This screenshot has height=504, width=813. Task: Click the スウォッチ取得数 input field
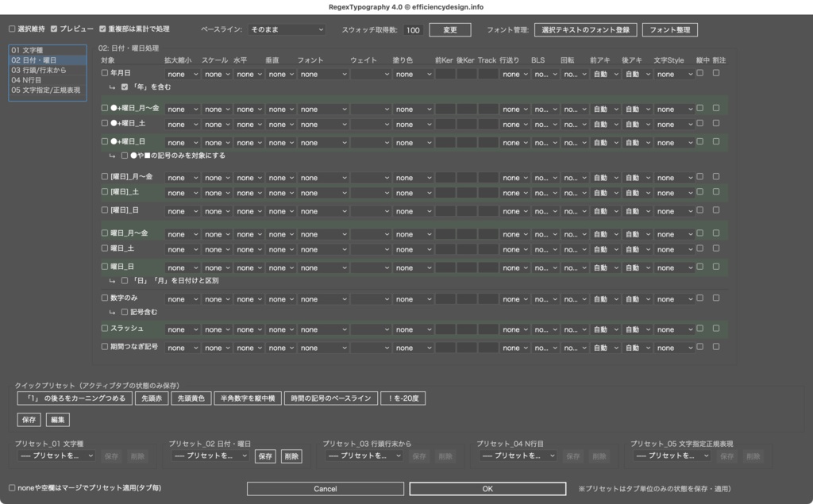click(413, 30)
